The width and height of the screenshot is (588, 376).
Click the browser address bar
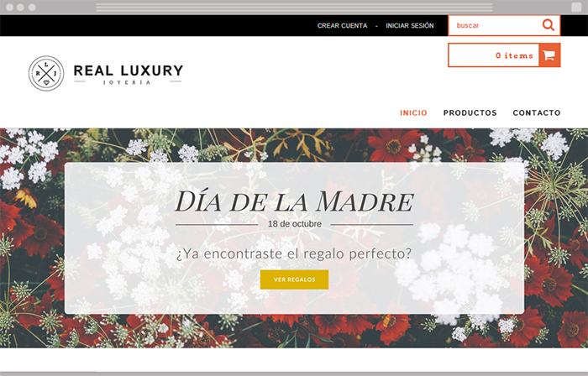pos(294,7)
